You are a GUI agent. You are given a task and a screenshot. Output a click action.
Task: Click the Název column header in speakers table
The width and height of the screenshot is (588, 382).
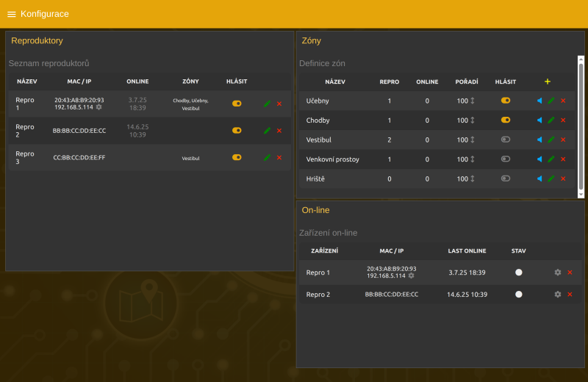click(27, 81)
